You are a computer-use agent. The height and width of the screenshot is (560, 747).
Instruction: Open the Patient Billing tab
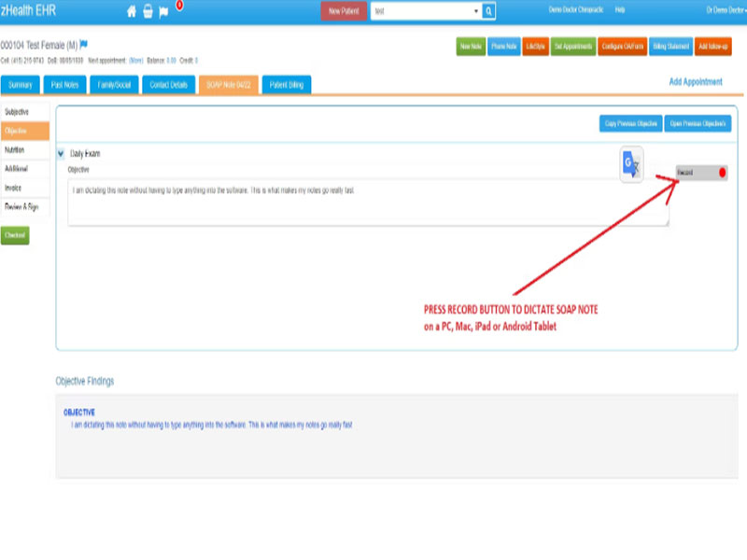[x=287, y=85]
